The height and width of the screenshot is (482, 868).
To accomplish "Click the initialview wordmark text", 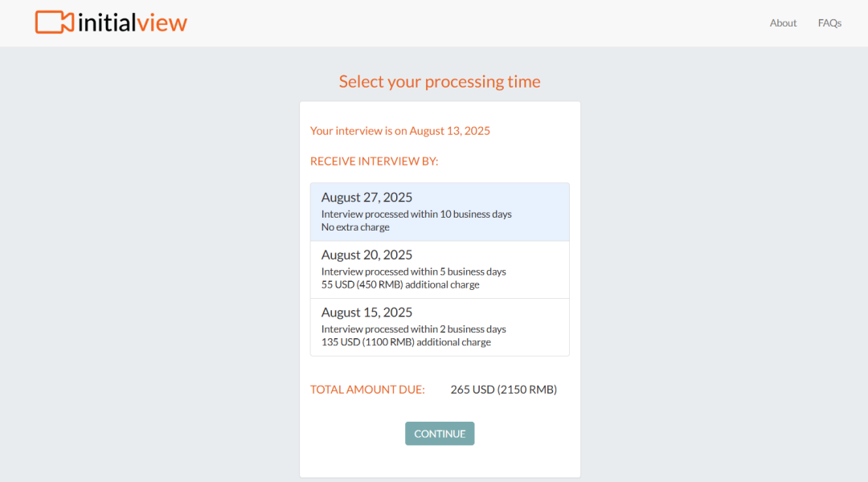I will (133, 22).
